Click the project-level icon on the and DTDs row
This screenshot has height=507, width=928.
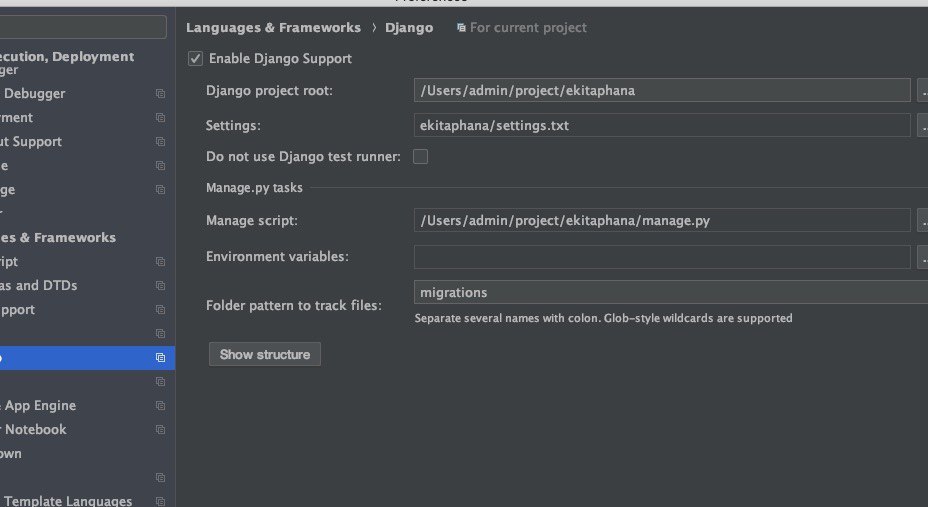[160, 285]
